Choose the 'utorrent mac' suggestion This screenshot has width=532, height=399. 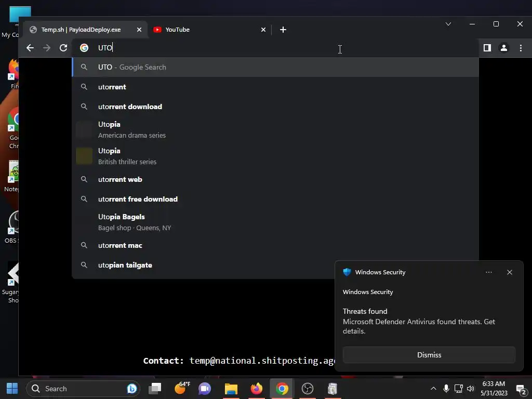(275, 245)
